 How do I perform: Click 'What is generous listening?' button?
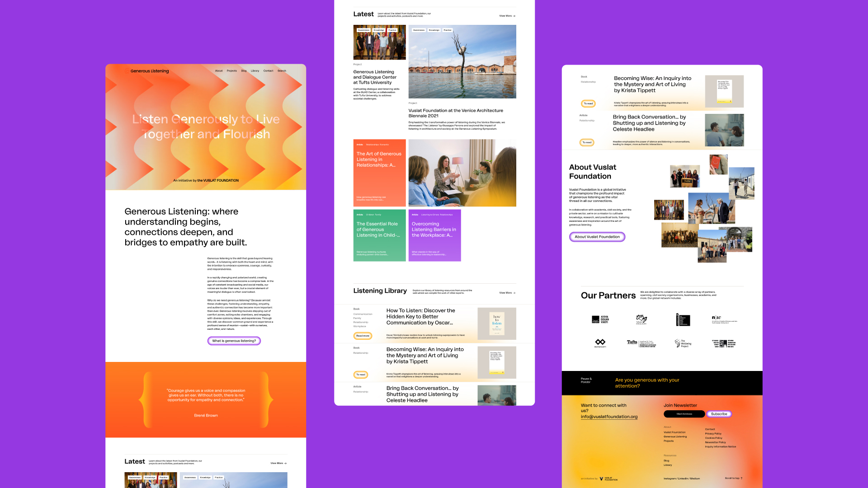click(234, 341)
